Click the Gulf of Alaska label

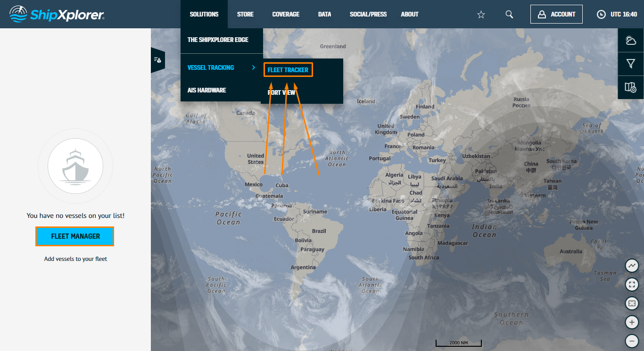pyautogui.click(x=196, y=118)
